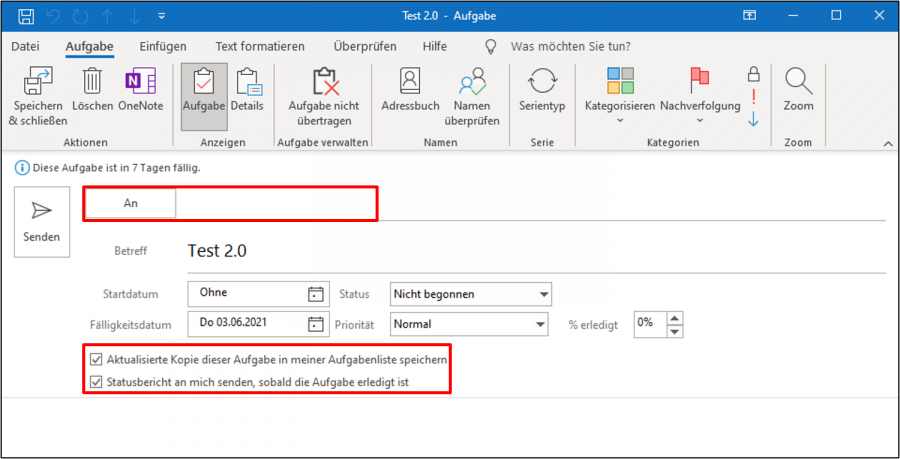Collapse the ribbon with chevron
This screenshot has width=900, height=459.
pyautogui.click(x=889, y=143)
